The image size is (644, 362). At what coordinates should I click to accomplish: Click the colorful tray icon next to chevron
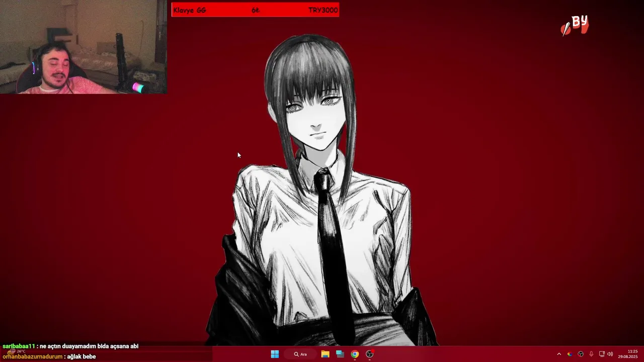pyautogui.click(x=570, y=354)
